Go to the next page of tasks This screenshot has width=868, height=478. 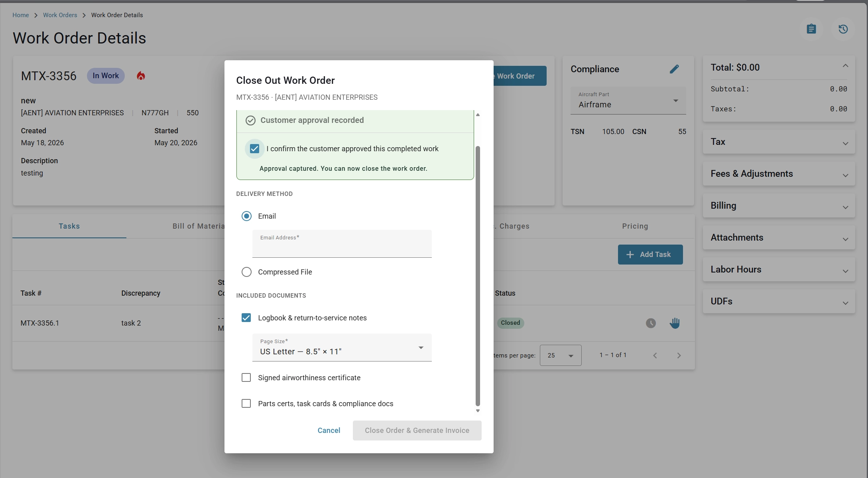click(x=679, y=356)
